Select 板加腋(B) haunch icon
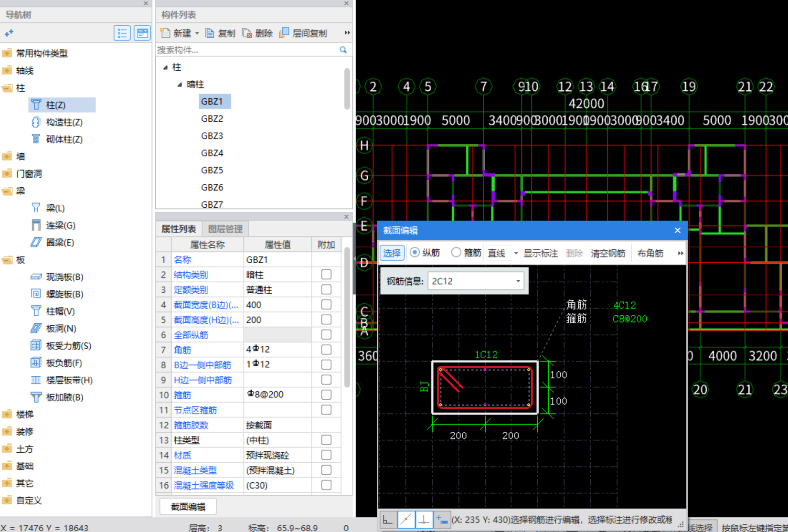This screenshot has width=788, height=532. pos(36,397)
